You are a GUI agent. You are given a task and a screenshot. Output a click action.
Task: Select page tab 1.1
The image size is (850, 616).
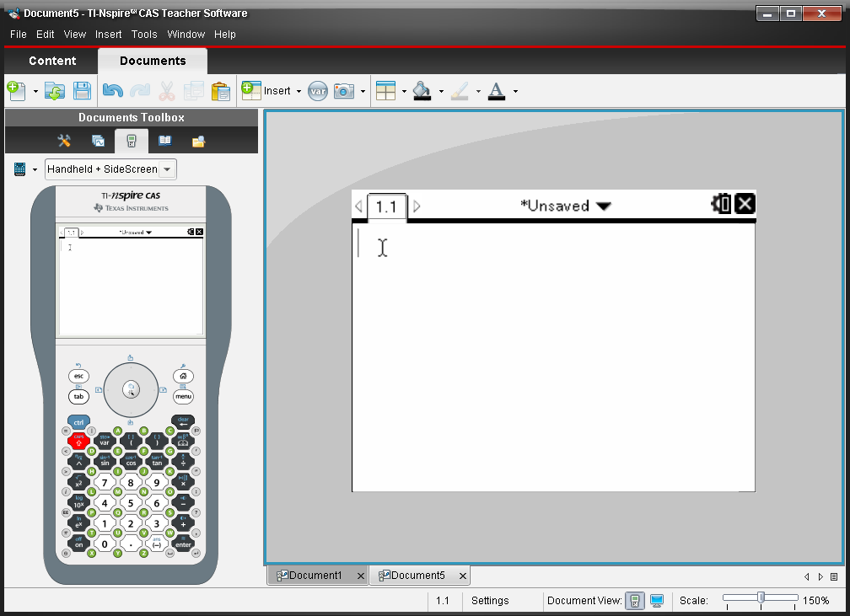386,206
